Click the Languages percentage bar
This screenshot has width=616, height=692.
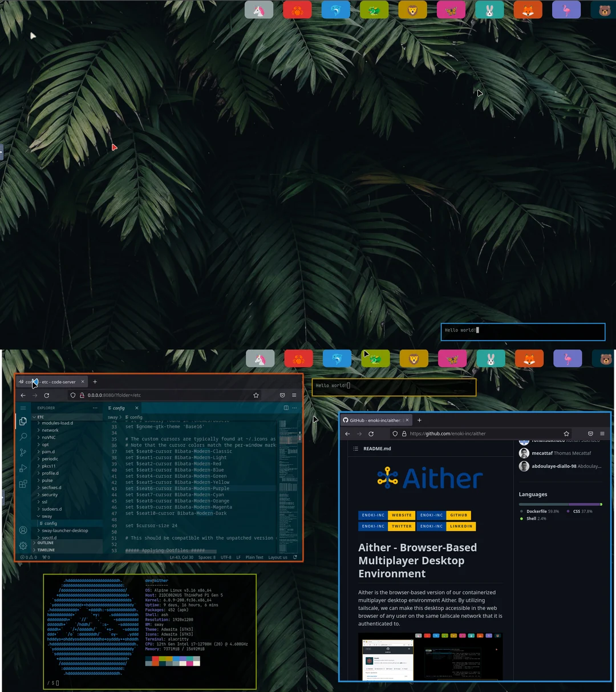click(x=561, y=504)
